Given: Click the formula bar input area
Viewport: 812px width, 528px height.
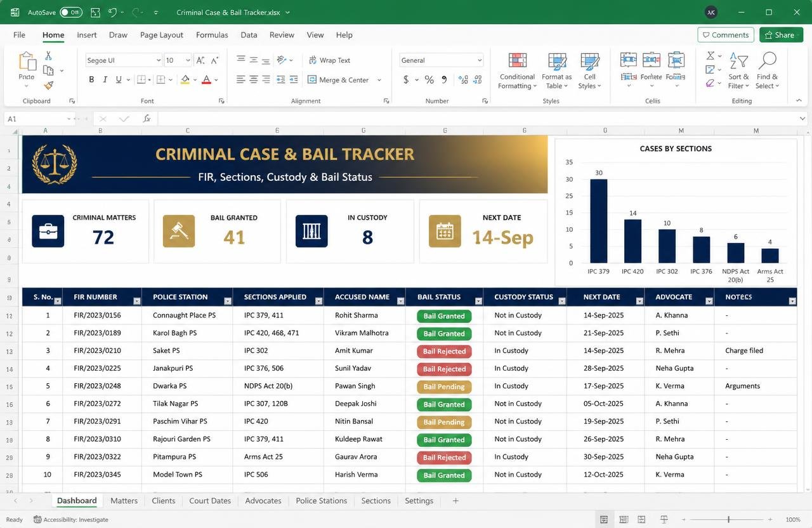Looking at the screenshot, I should pyautogui.click(x=477, y=119).
